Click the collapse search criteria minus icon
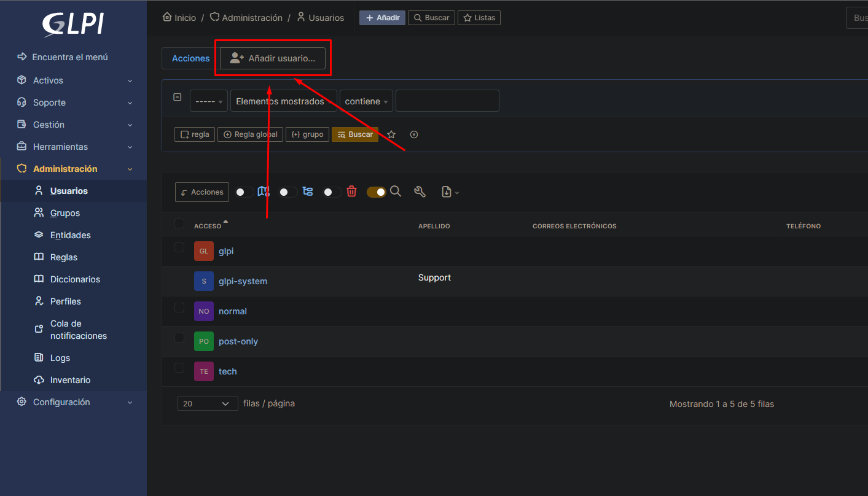Viewport: 868px width, 496px height. [x=178, y=97]
